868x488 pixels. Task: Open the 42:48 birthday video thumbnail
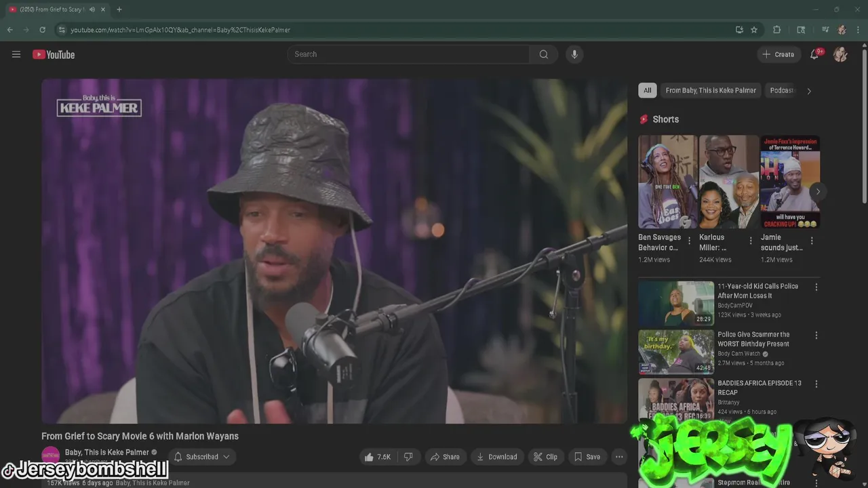point(676,352)
